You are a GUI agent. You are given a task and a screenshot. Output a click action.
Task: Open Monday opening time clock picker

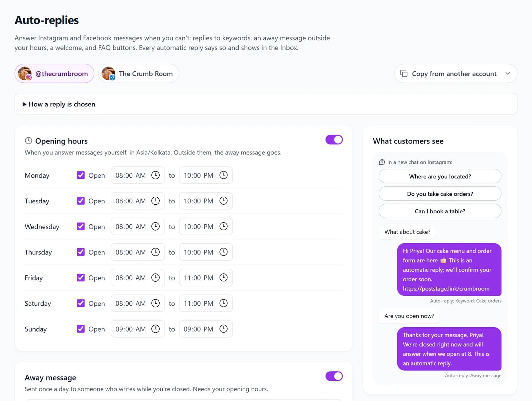pos(156,175)
